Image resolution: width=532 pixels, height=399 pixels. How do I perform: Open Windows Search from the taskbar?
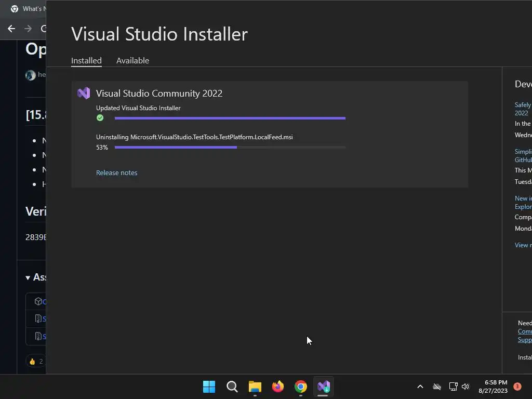tap(232, 387)
